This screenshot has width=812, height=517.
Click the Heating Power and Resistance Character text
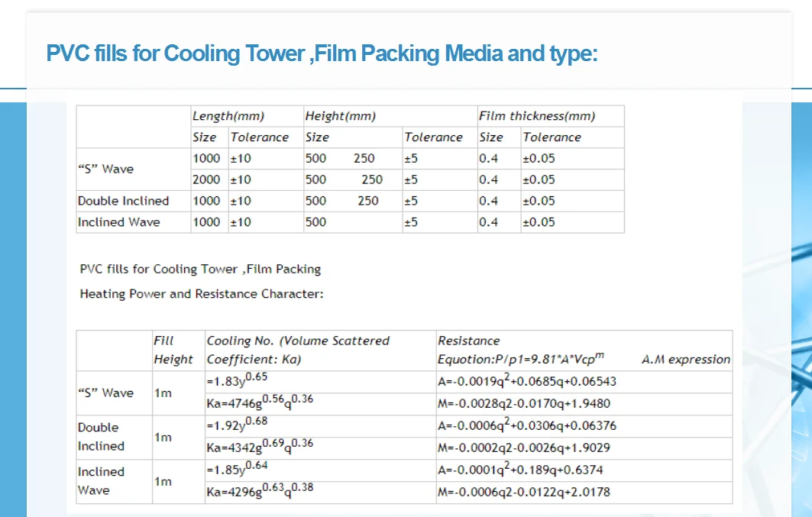[x=202, y=294]
